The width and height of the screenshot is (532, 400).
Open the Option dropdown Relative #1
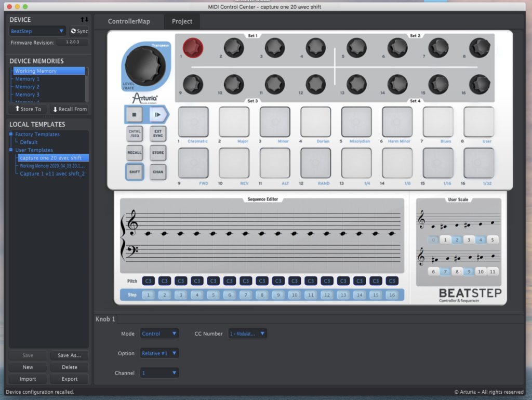click(159, 353)
